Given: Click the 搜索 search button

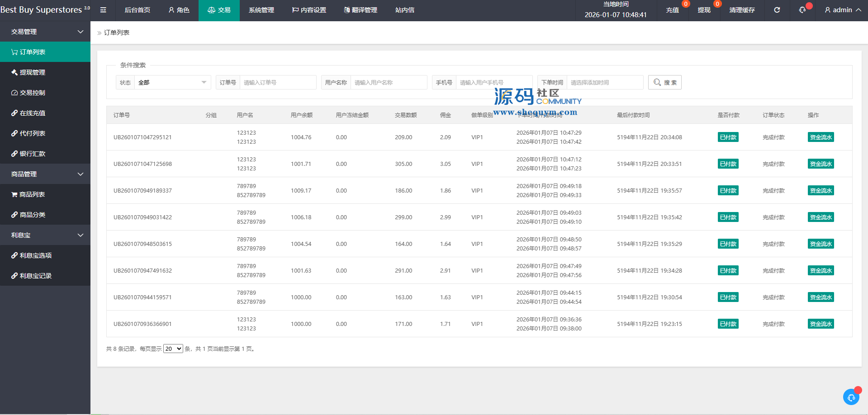Looking at the screenshot, I should [664, 82].
